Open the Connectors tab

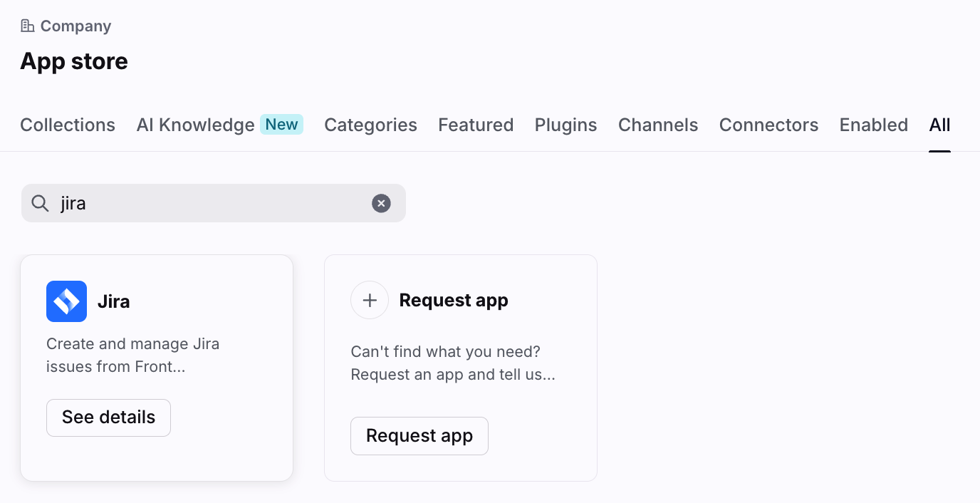pos(768,125)
